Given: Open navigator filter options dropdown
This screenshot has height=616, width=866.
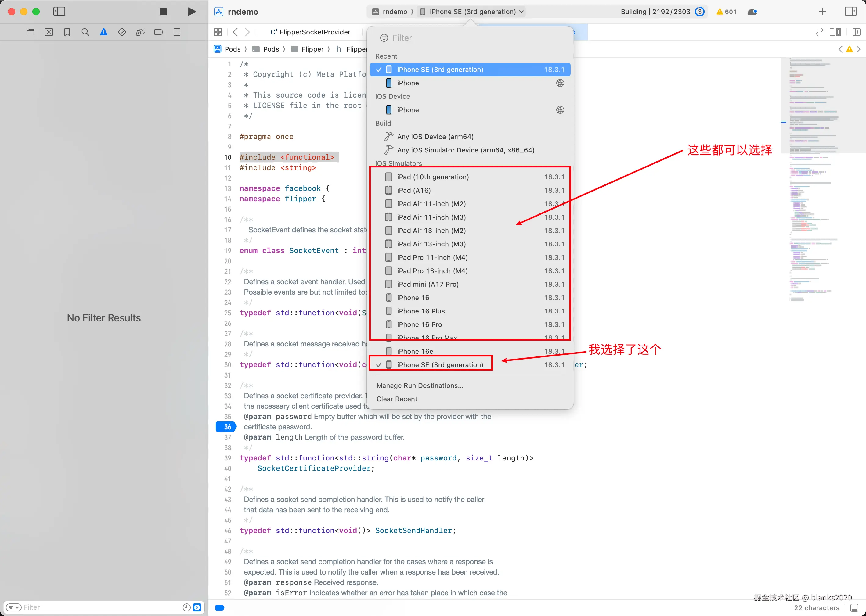Looking at the screenshot, I should [14, 607].
